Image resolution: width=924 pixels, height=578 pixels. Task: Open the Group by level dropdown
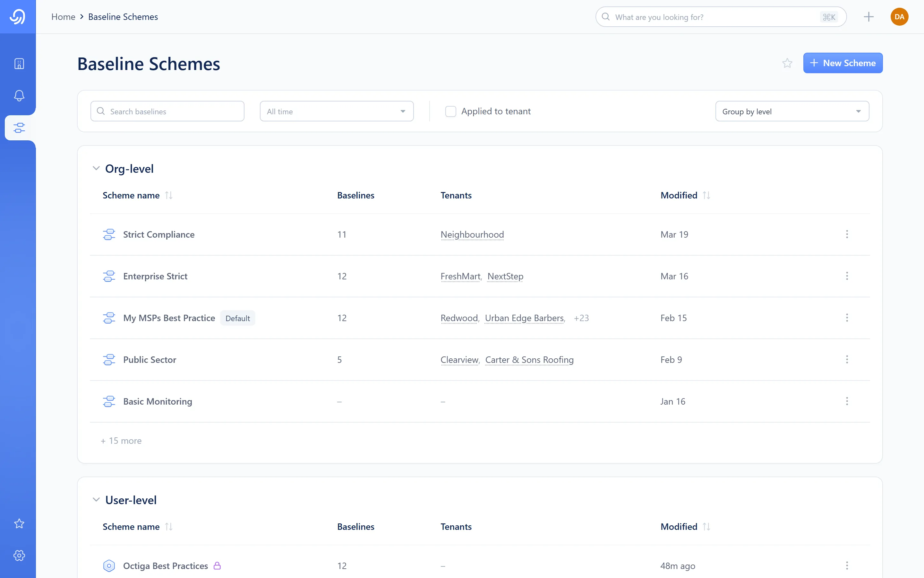[792, 111]
